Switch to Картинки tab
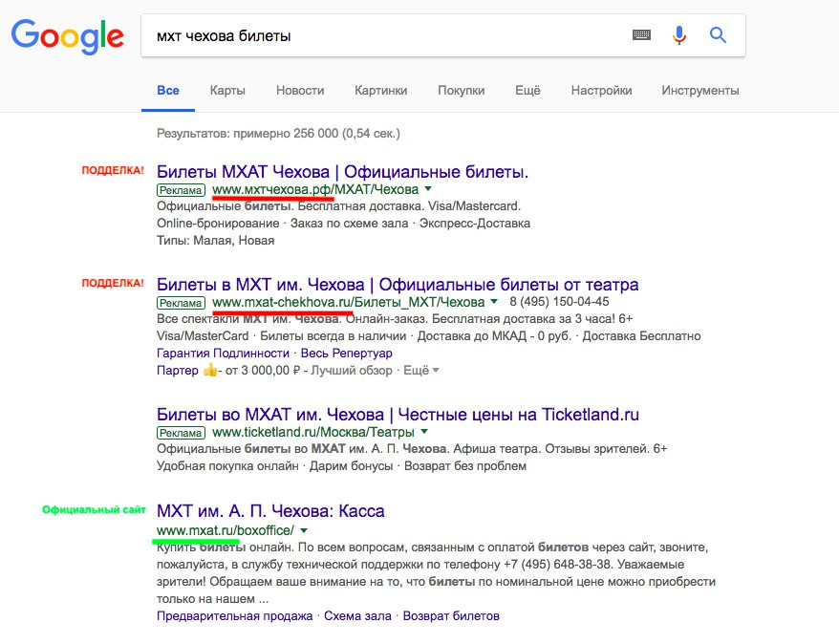Image resolution: width=839 pixels, height=644 pixels. 381,91
